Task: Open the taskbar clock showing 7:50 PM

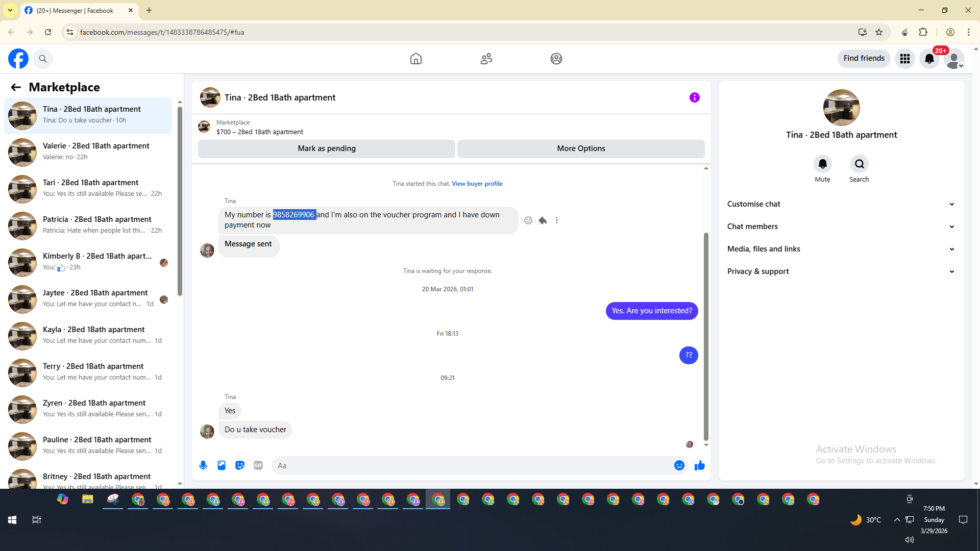Action: tap(934, 520)
